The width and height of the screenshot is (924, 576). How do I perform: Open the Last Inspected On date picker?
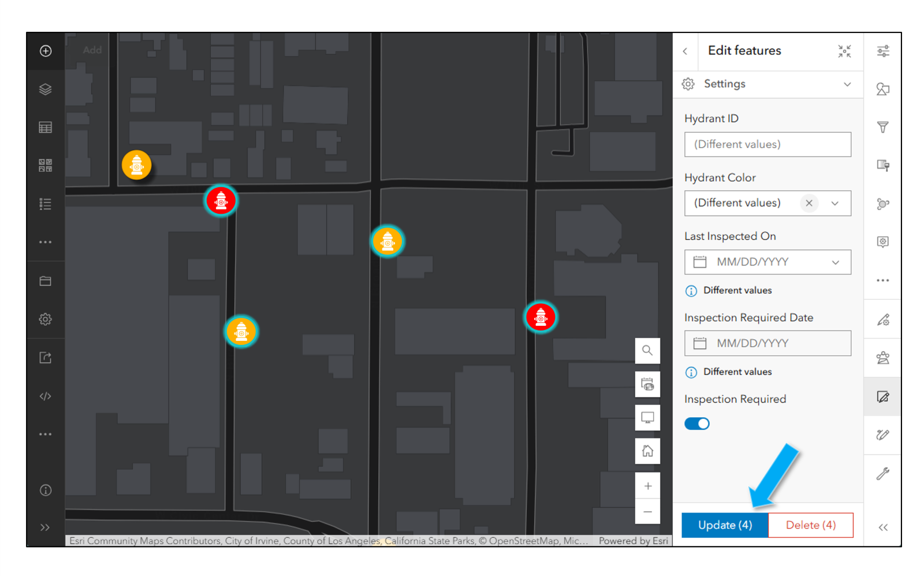tap(767, 262)
